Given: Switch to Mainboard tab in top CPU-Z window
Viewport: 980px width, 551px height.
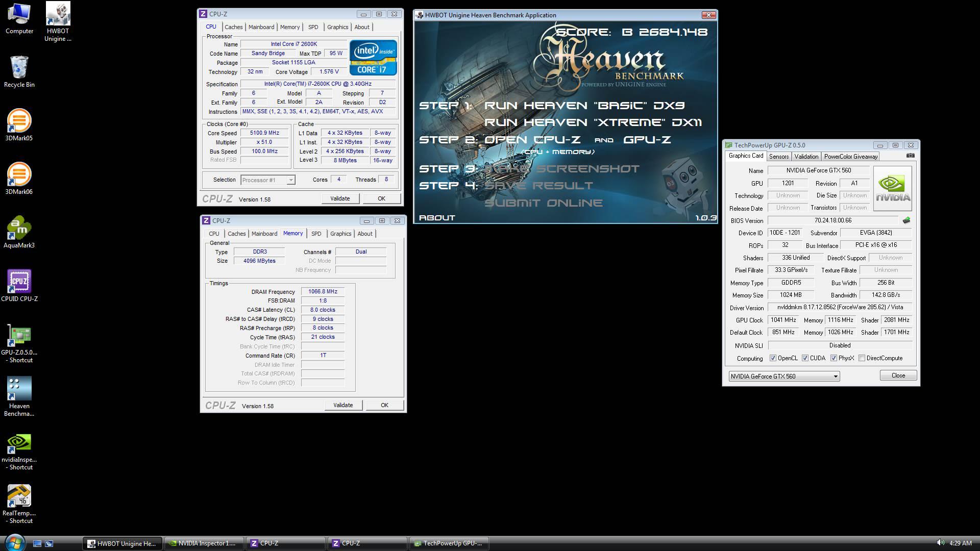Looking at the screenshot, I should [x=261, y=27].
